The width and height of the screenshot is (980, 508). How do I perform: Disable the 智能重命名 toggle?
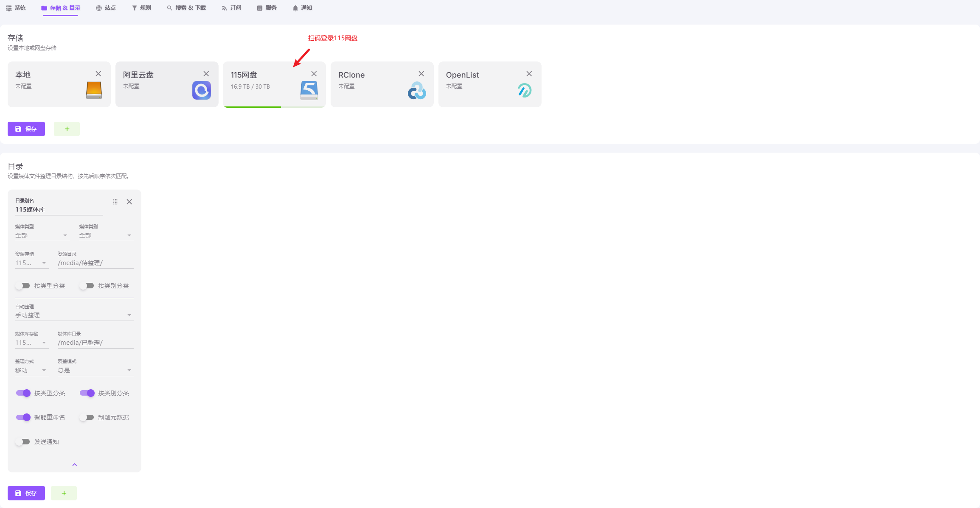[23, 417]
